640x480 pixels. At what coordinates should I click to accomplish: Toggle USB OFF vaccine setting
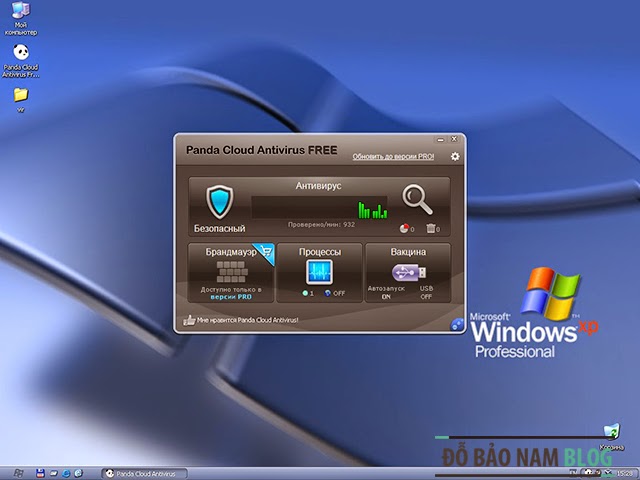coord(426,292)
